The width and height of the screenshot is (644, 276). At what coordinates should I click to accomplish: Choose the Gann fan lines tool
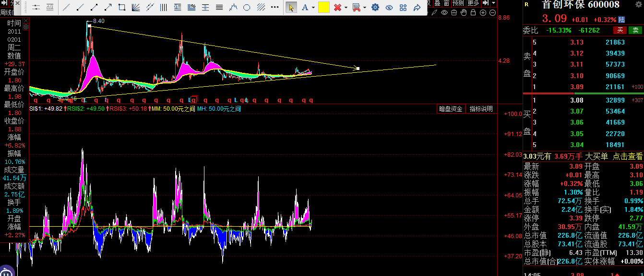click(136, 7)
